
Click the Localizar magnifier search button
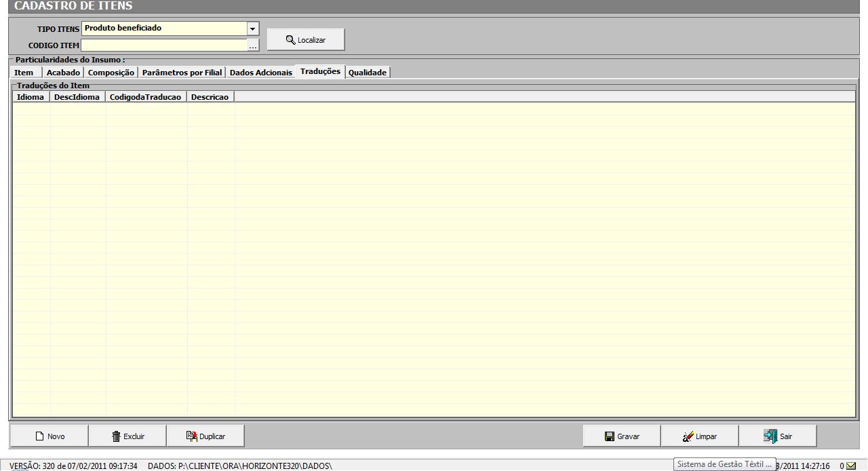pyautogui.click(x=306, y=40)
